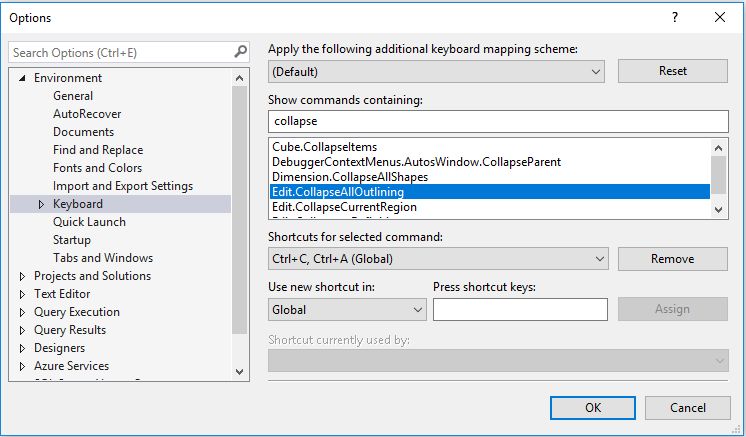Select the AutoRecover options page

(x=87, y=114)
